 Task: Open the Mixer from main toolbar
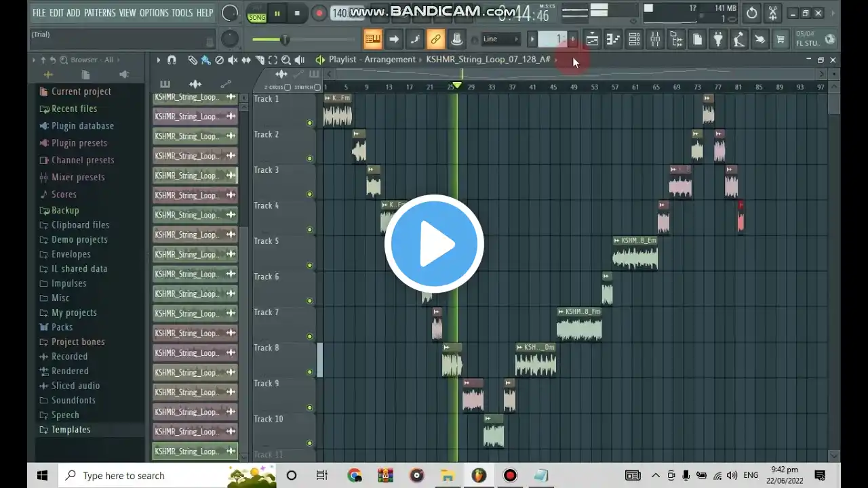(x=655, y=39)
